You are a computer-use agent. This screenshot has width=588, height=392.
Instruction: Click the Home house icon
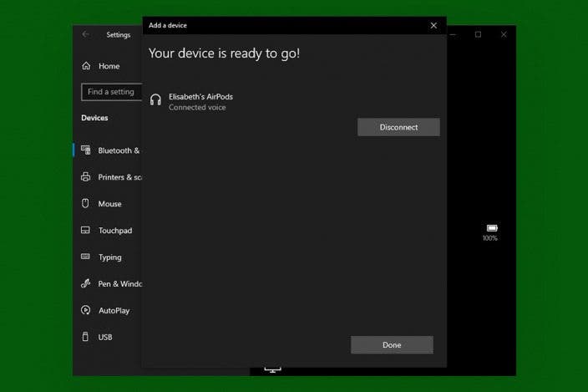point(86,66)
